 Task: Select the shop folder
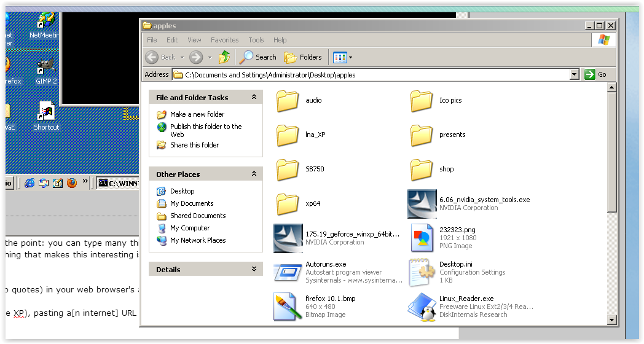pyautogui.click(x=422, y=170)
